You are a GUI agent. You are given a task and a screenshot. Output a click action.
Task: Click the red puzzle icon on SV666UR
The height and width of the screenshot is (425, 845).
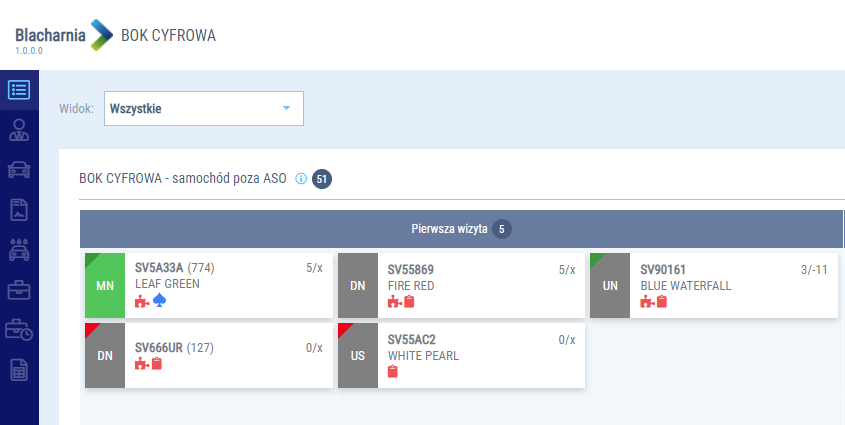[141, 364]
